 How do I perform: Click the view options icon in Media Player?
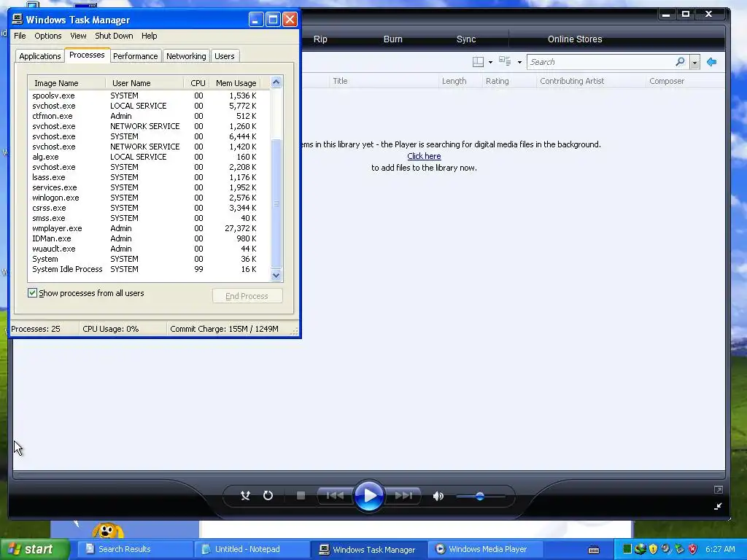(505, 61)
